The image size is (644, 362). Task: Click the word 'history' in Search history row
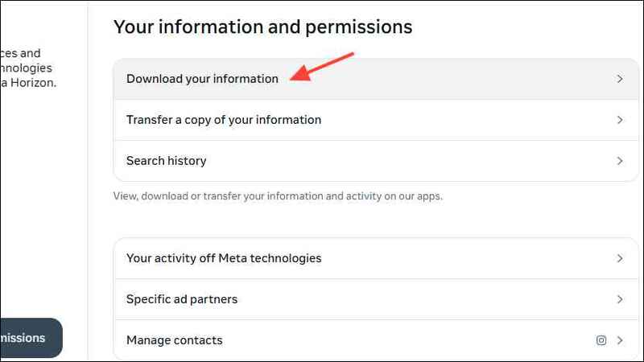pos(187,161)
